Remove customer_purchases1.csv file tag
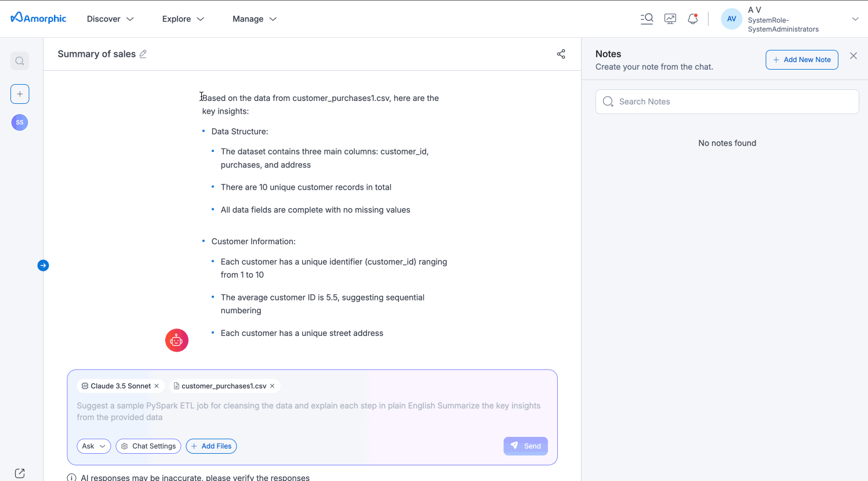 pos(273,386)
